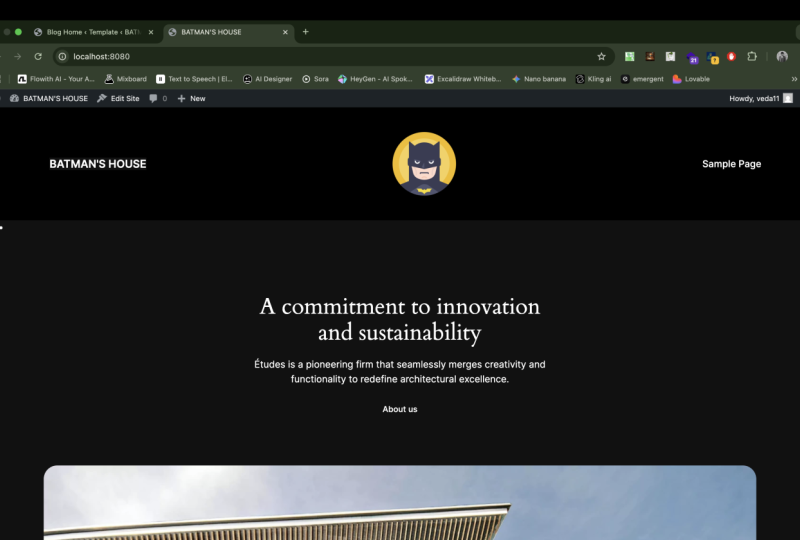Click the localhost:8080 address bar

[x=332, y=57]
